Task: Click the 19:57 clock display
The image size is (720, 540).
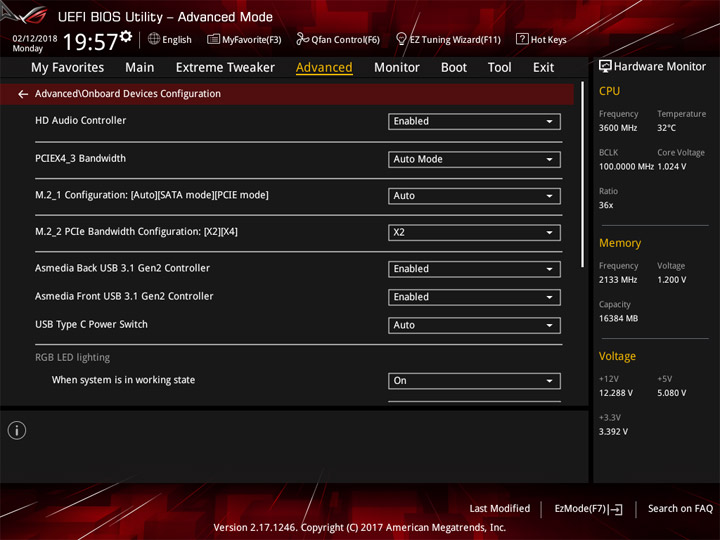Action: point(90,42)
